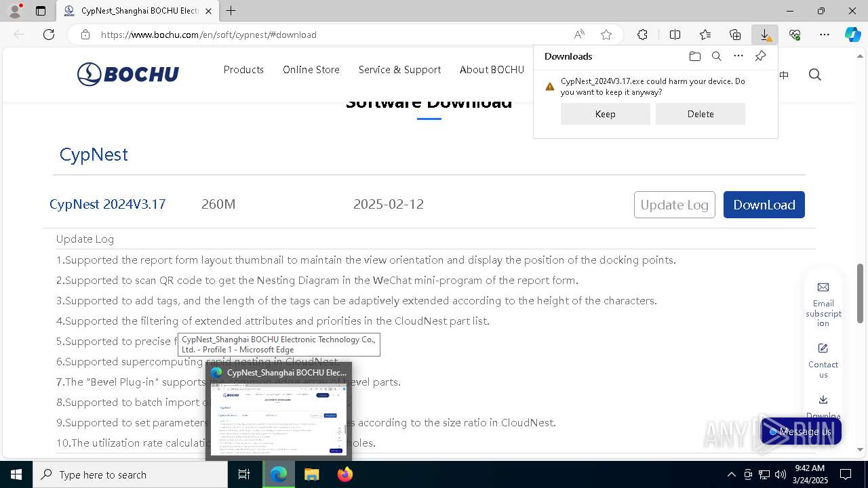This screenshot has width=868, height=488.
Task: Keep the CypNest_2024V3.17.exe download
Action: (x=605, y=114)
